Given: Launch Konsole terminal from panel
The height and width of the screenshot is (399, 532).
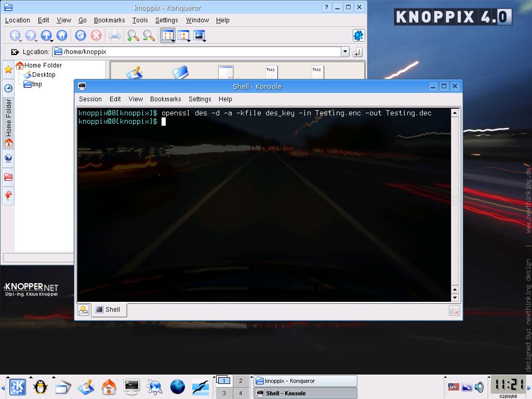Looking at the screenshot, I should 131,387.
